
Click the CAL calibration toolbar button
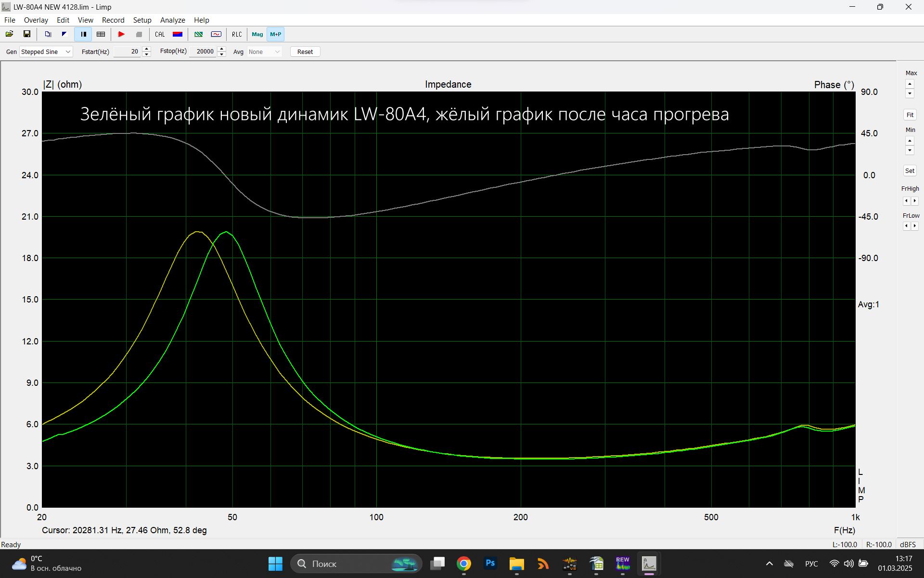(160, 34)
